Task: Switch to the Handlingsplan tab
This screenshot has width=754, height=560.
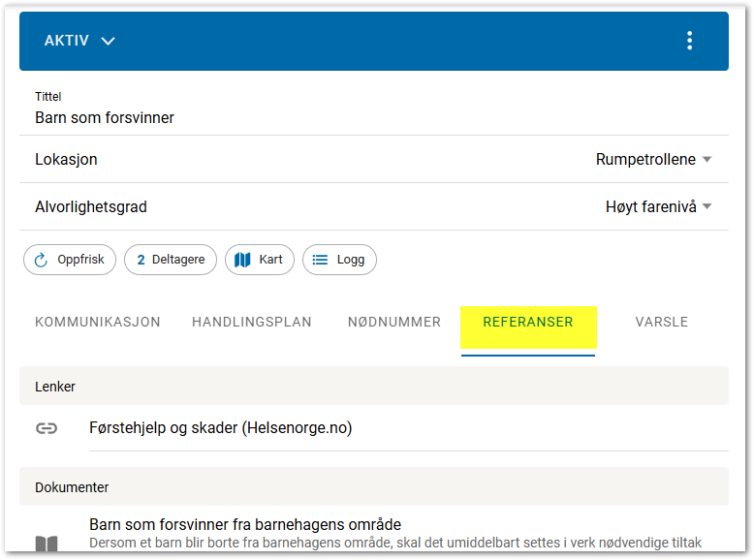Action: (x=252, y=323)
